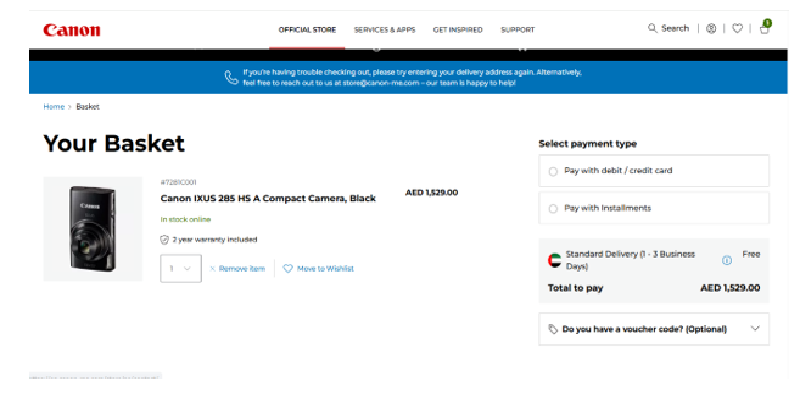Image resolution: width=800 pixels, height=394 pixels.
Task: Show delivery info tooltip icon
Action: (727, 260)
